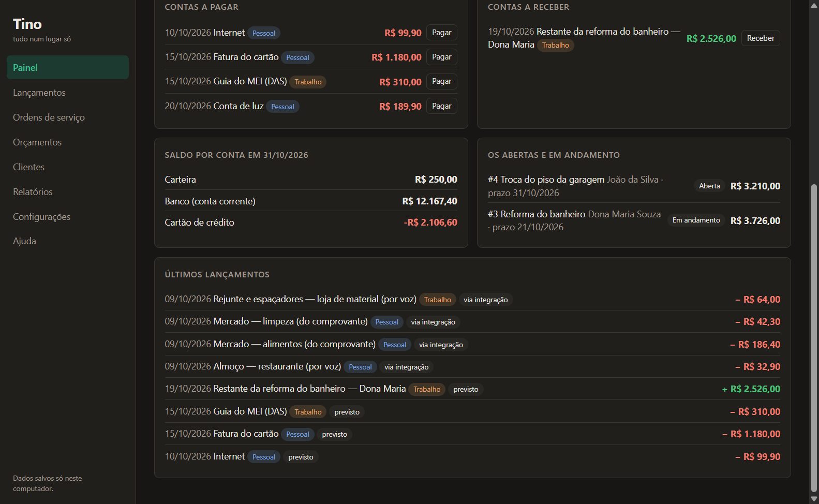Click Pessoal tag on Conta de luz
This screenshot has height=504, width=819.
[x=282, y=107]
